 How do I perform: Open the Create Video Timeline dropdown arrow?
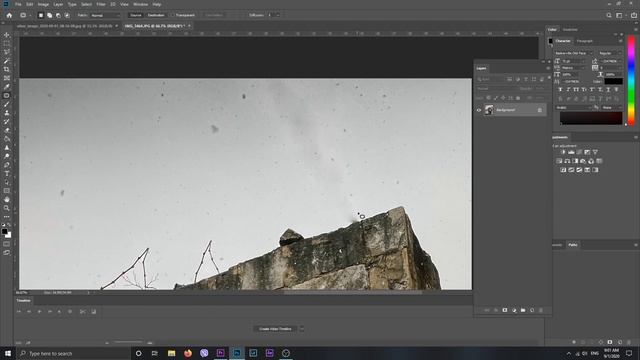point(302,329)
